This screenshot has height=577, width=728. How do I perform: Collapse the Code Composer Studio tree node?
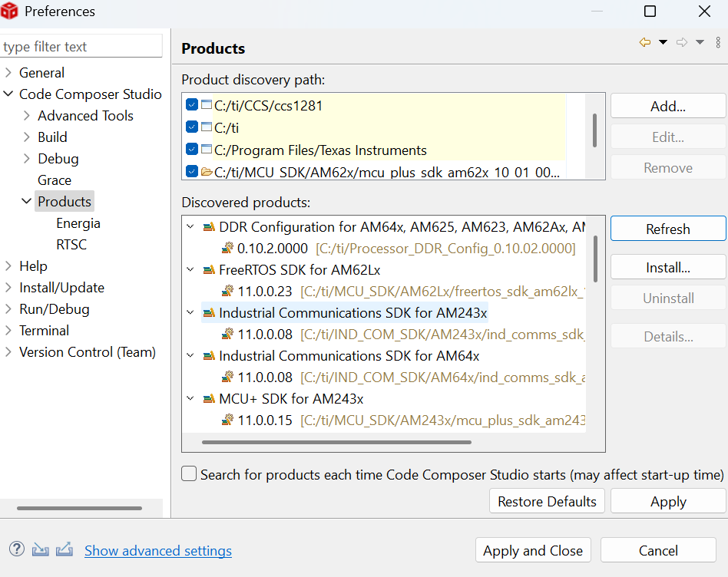(8, 94)
